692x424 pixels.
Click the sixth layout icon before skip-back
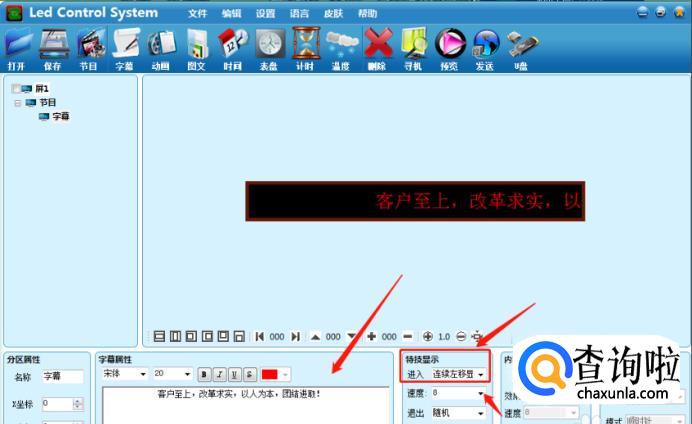[239, 337]
